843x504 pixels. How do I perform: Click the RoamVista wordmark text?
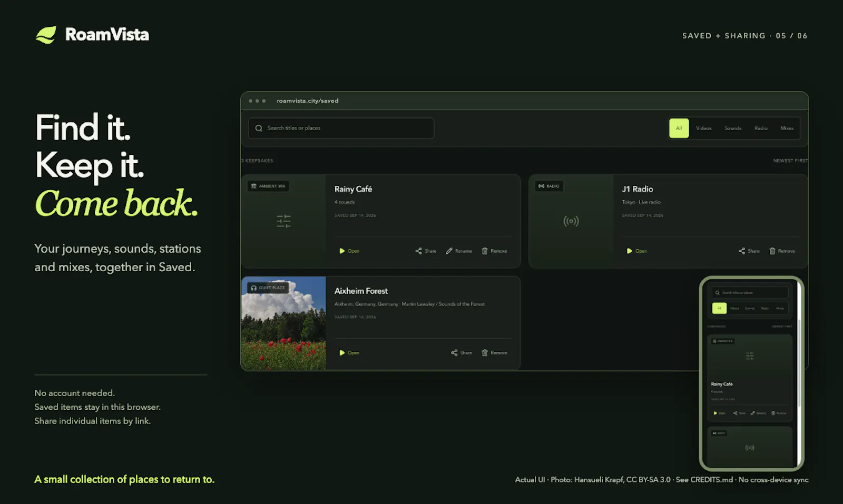tap(107, 35)
